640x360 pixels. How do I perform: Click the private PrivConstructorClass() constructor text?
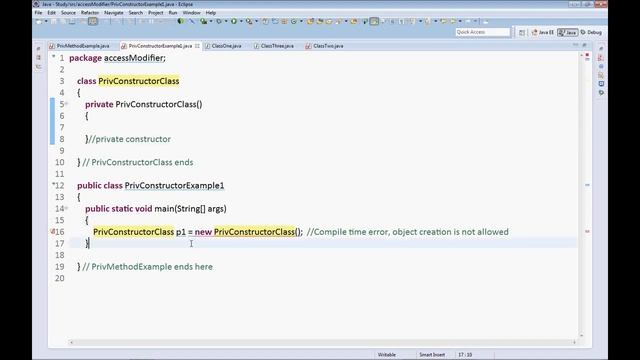144,104
